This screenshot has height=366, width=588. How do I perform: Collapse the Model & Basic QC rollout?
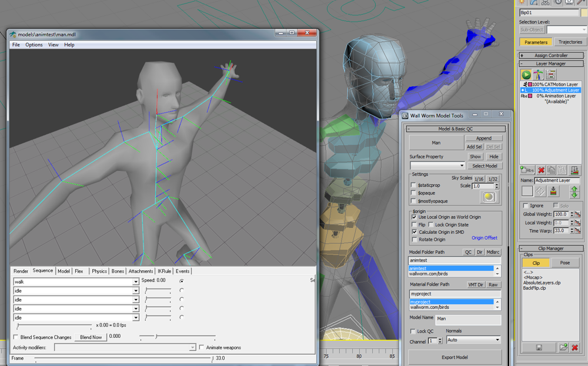[x=456, y=129]
